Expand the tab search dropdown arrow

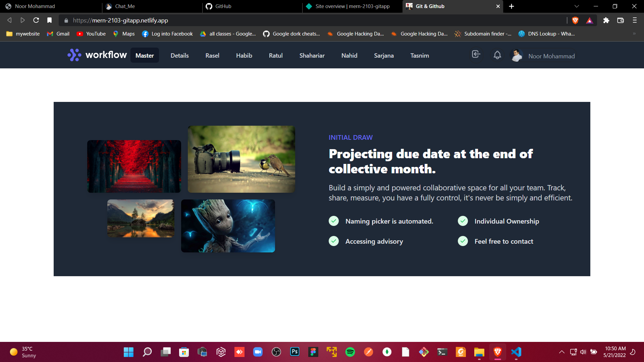[x=577, y=6]
